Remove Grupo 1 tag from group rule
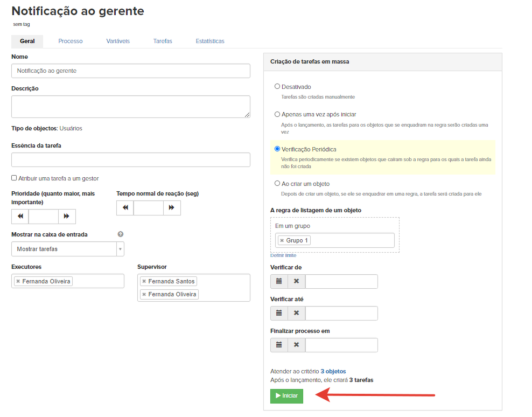Screen dimensions: 532x417 click(282, 241)
